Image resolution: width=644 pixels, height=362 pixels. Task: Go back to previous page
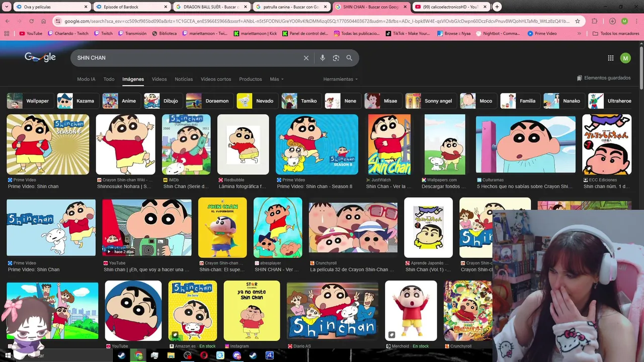click(8, 21)
